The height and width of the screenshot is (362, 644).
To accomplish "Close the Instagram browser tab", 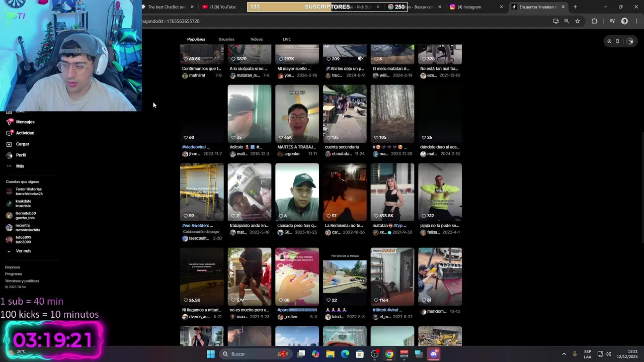I will [x=501, y=7].
